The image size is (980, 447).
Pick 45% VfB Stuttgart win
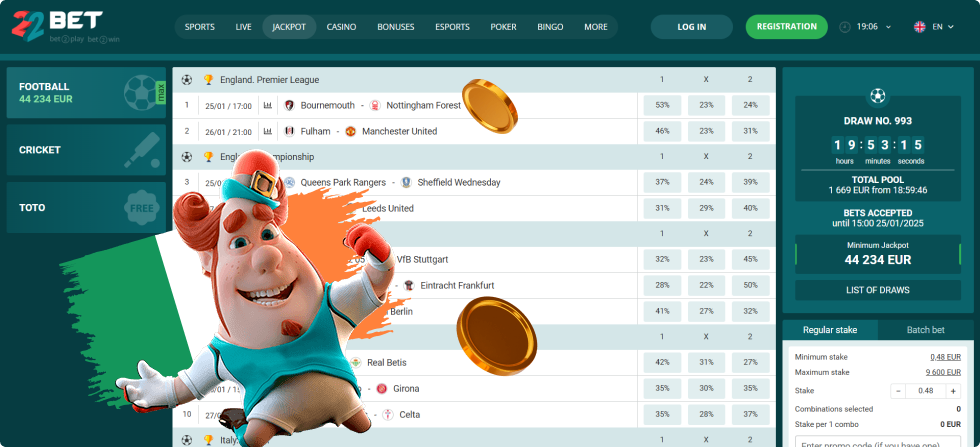[x=750, y=259]
